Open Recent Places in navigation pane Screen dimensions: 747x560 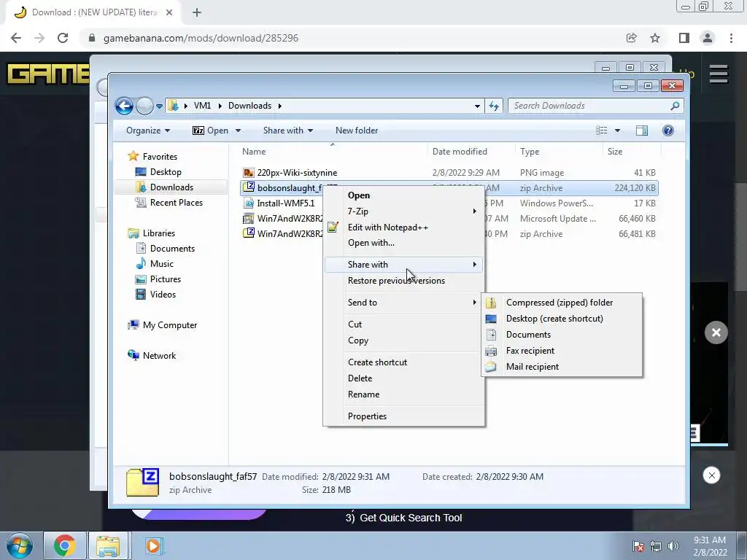coord(169,203)
